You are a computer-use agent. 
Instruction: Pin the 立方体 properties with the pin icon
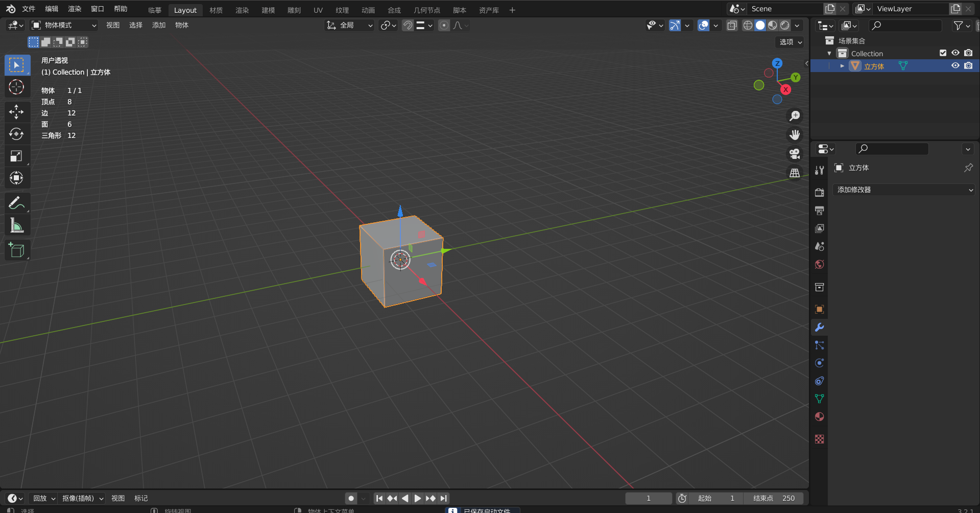click(x=968, y=168)
